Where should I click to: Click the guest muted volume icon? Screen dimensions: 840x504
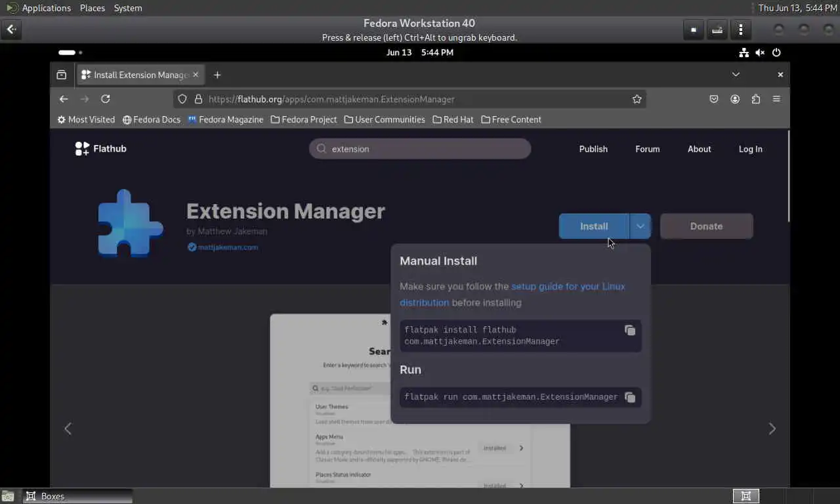click(x=760, y=52)
